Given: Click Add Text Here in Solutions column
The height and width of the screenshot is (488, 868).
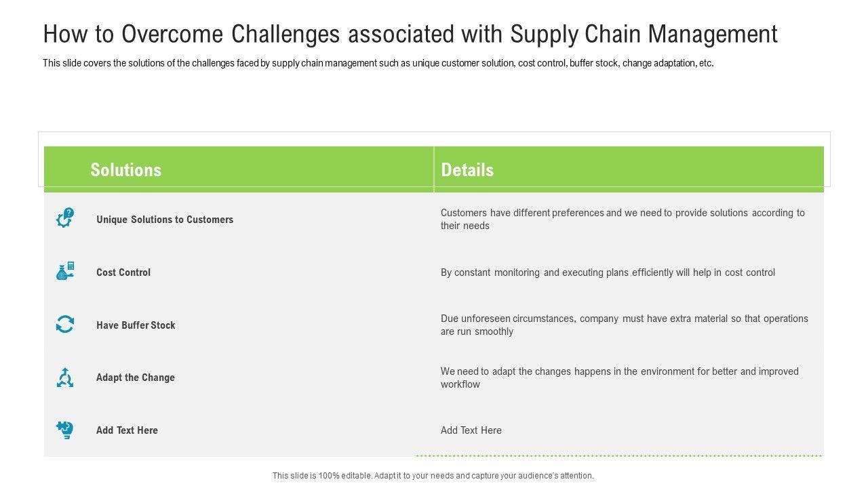Looking at the screenshot, I should (x=127, y=430).
